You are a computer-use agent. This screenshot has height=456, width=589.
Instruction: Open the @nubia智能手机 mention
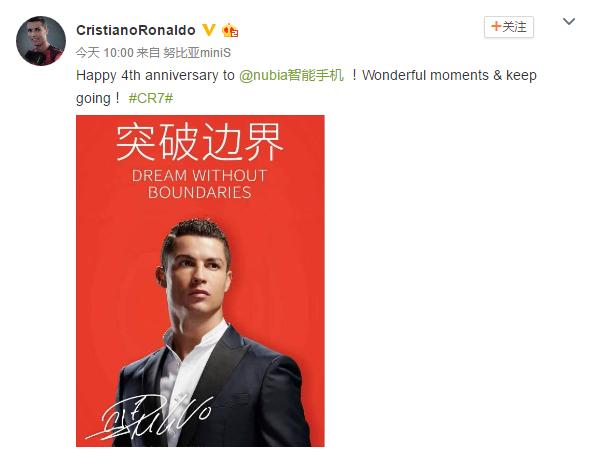(x=291, y=75)
